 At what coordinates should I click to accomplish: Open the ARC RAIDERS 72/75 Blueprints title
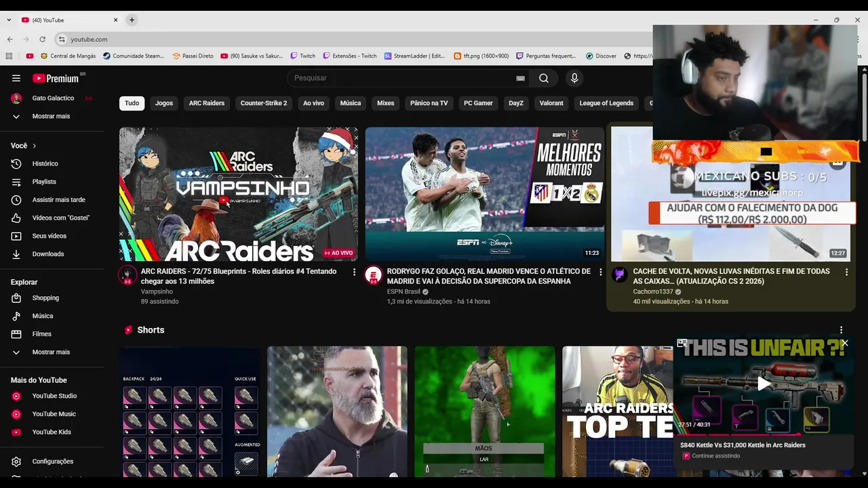click(239, 276)
